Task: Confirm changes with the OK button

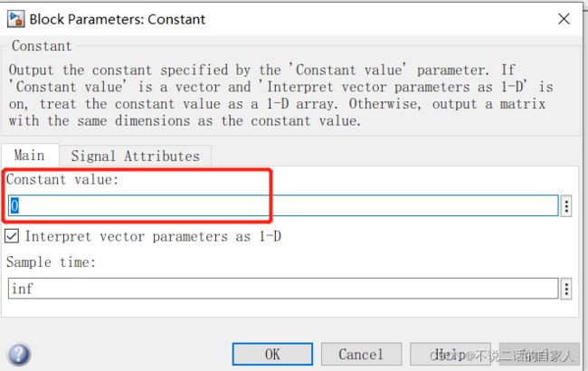Action: 272,354
